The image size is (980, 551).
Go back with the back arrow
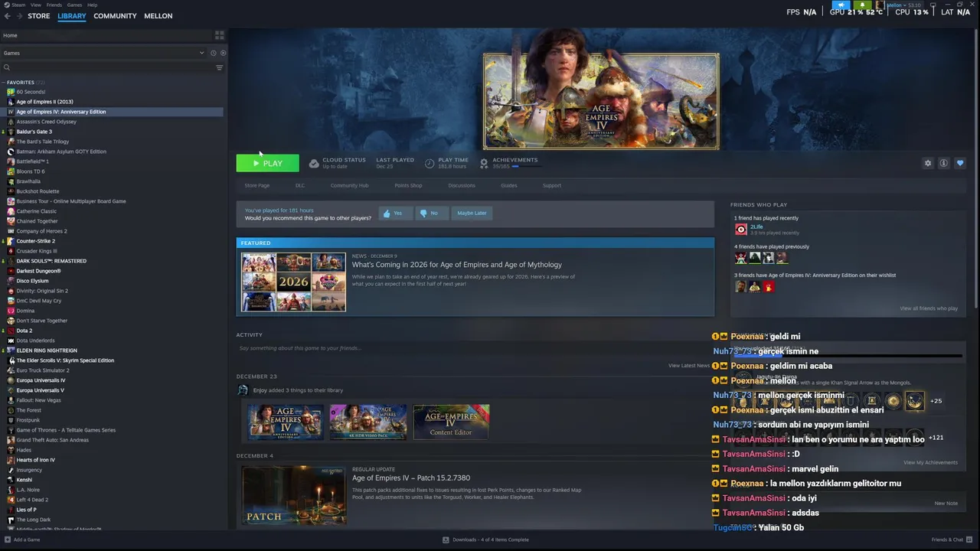tap(8, 16)
